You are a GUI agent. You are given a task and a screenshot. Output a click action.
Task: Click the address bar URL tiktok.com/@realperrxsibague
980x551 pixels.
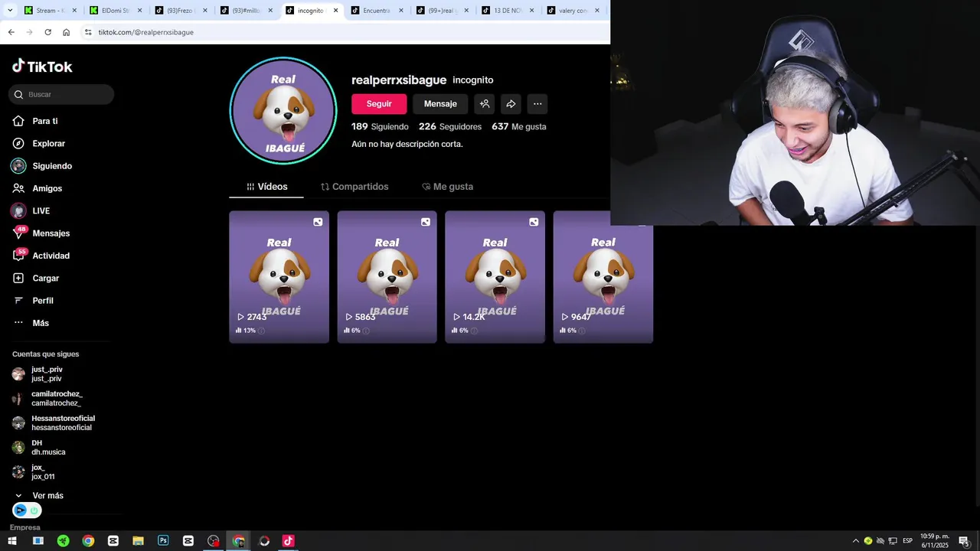pyautogui.click(x=145, y=32)
